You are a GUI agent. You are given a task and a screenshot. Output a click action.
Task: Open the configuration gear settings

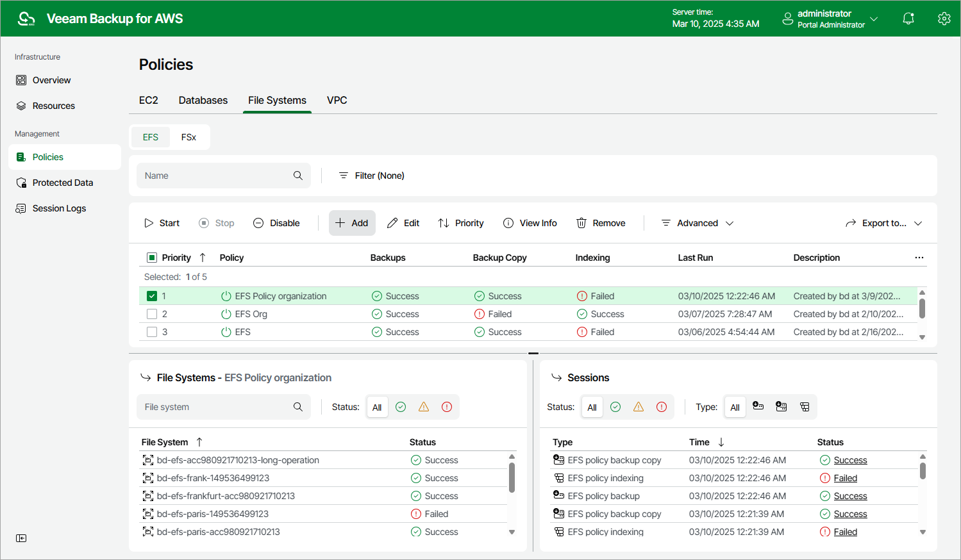(x=944, y=19)
